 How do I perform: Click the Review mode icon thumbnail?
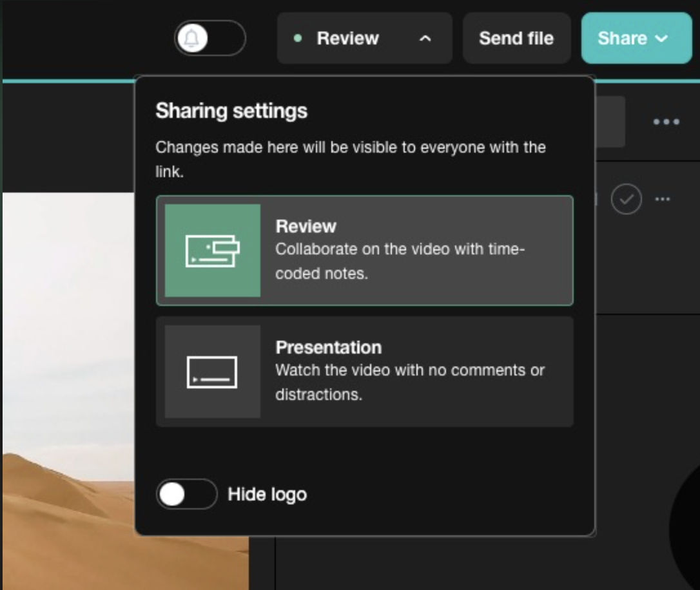pos(213,251)
